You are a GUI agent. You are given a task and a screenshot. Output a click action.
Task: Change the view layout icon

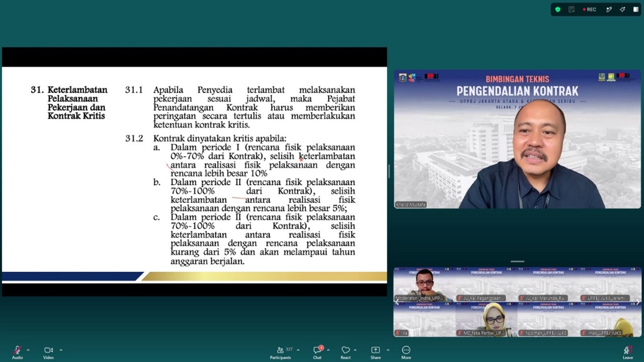click(636, 9)
